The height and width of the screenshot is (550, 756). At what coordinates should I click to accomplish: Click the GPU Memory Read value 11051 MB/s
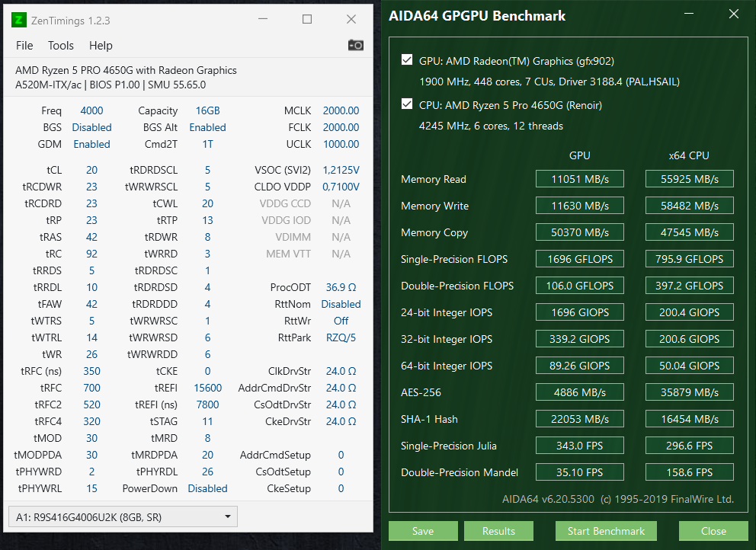click(x=579, y=179)
